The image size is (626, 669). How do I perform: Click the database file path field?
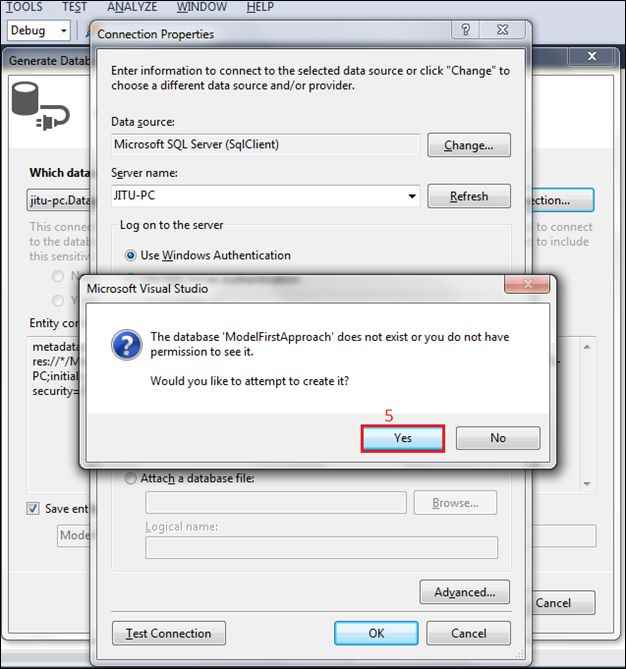tap(276, 503)
